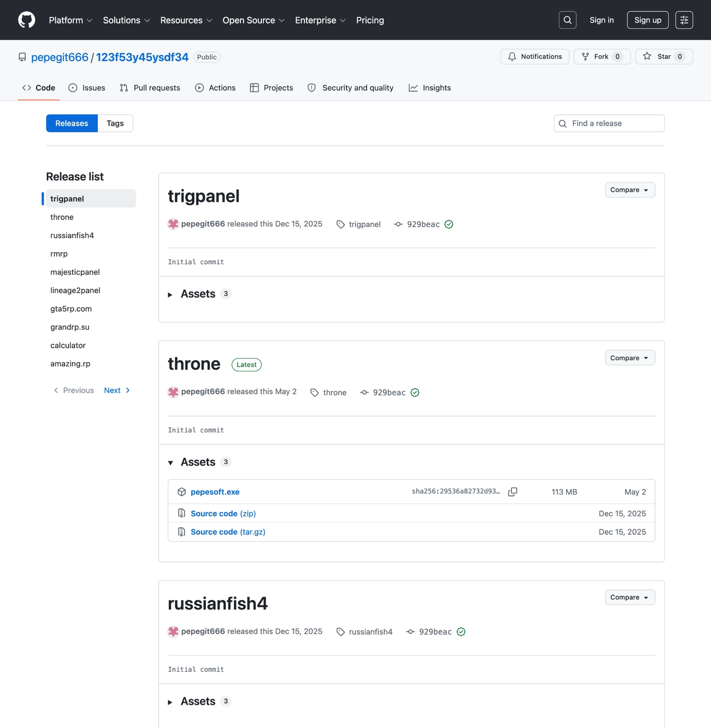Open the Solutions dropdown menu

[127, 20]
